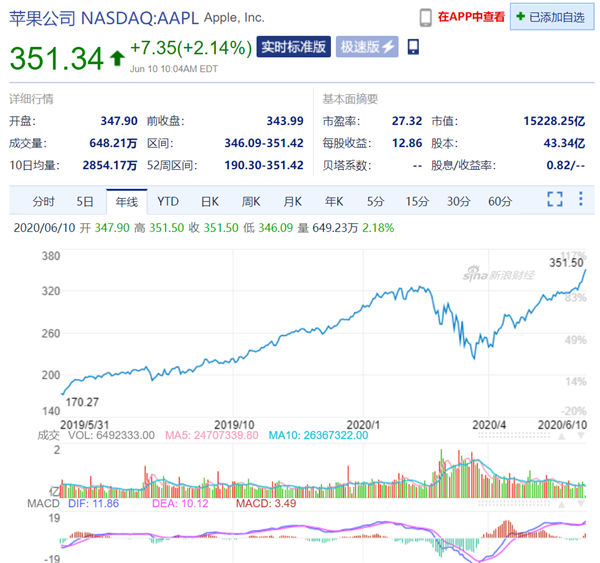Click the Jun 10 10:04AM EDT timestamp
This screenshot has height=563, width=600.
point(174,69)
